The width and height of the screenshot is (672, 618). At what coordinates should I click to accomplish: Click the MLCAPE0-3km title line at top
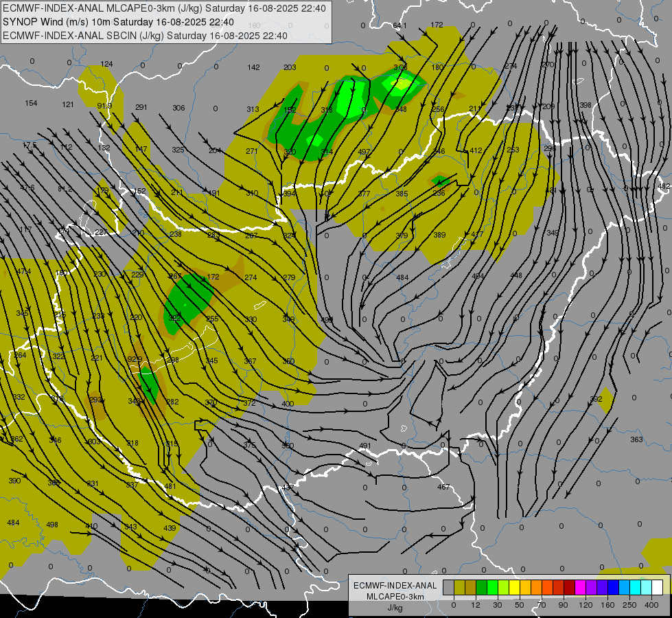pyautogui.click(x=164, y=8)
